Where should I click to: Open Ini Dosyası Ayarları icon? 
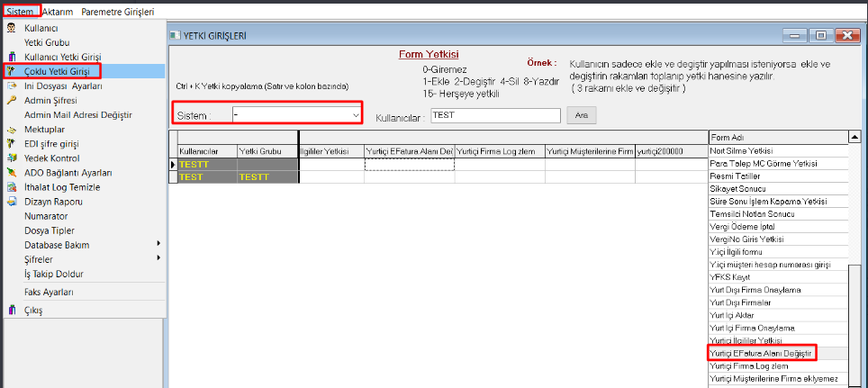11,86
